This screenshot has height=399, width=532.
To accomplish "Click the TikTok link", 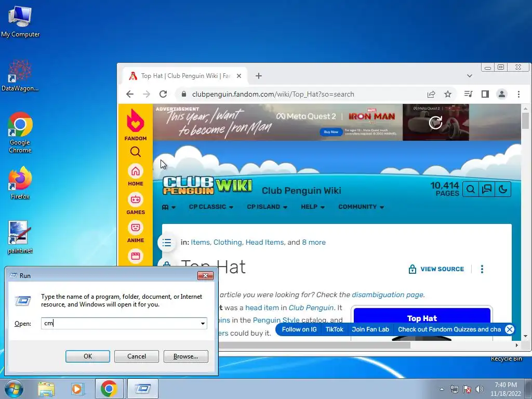I will [x=335, y=329].
